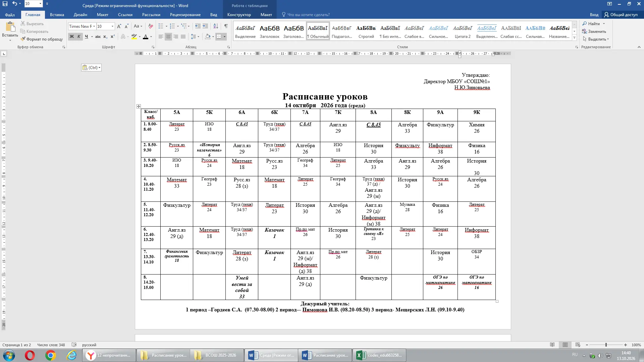Open the font name dropdown
The height and width of the screenshot is (362, 644).
[x=94, y=26]
